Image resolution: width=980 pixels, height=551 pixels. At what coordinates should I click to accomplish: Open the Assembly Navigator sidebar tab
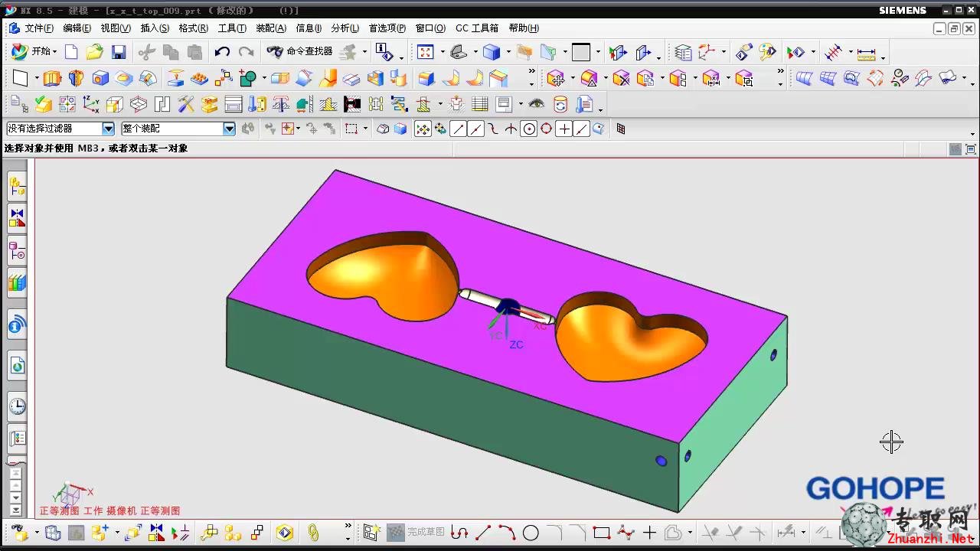coord(17,186)
